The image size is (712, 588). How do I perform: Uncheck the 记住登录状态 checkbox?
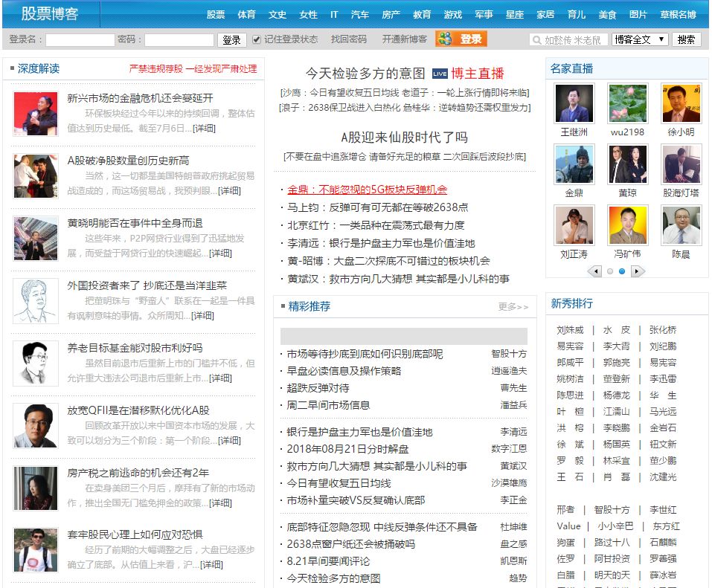coord(255,39)
